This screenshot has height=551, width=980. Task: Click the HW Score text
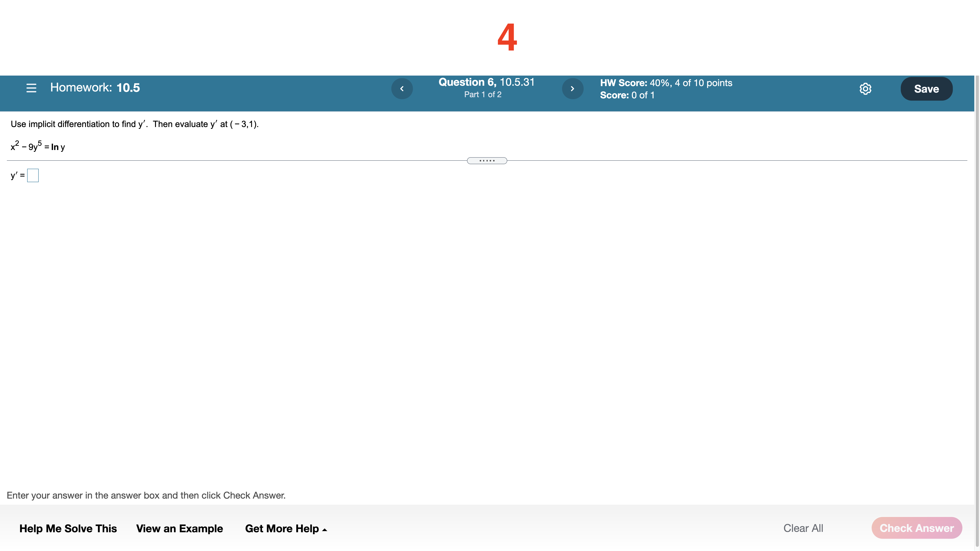666,83
